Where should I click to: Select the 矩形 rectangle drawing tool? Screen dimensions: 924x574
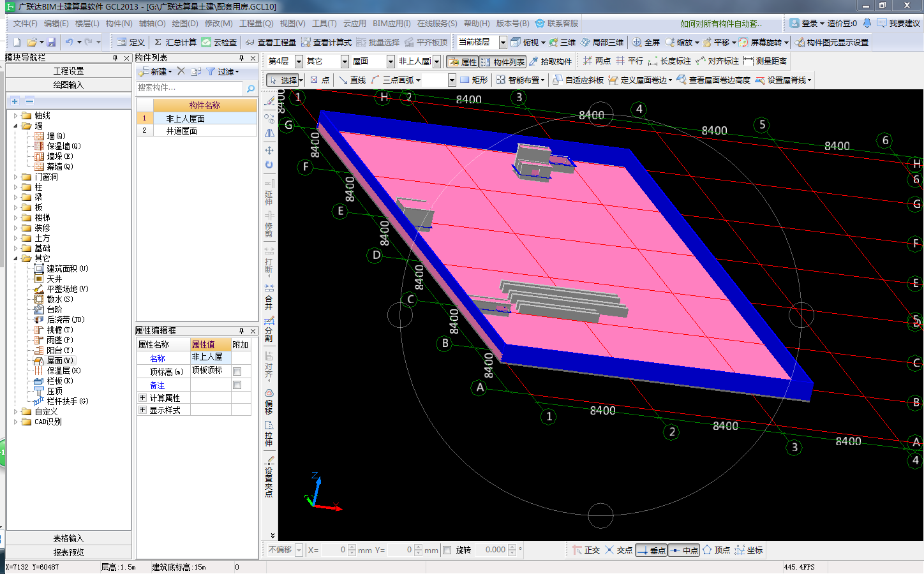[473, 80]
